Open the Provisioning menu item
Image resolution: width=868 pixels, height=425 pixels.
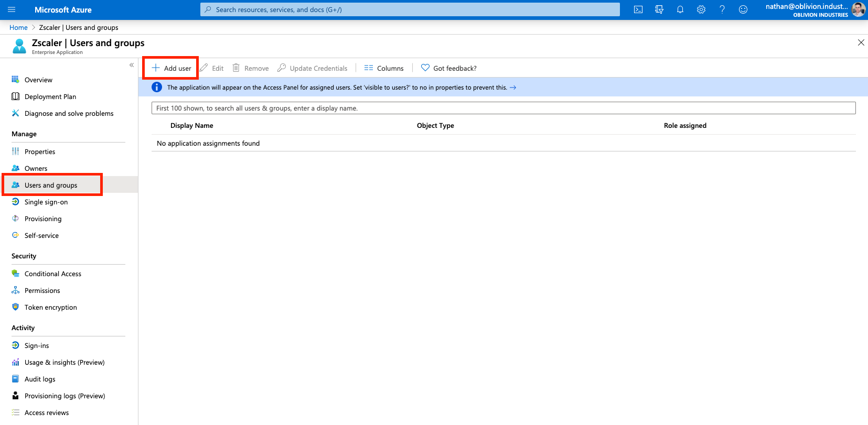click(x=43, y=219)
